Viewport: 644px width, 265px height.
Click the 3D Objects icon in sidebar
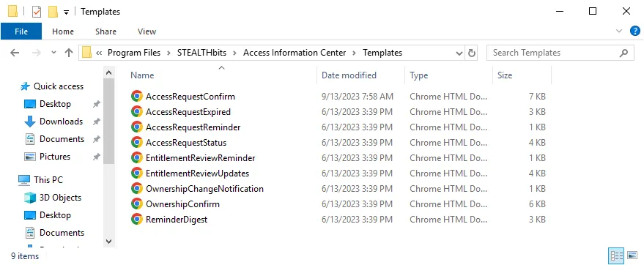30,198
